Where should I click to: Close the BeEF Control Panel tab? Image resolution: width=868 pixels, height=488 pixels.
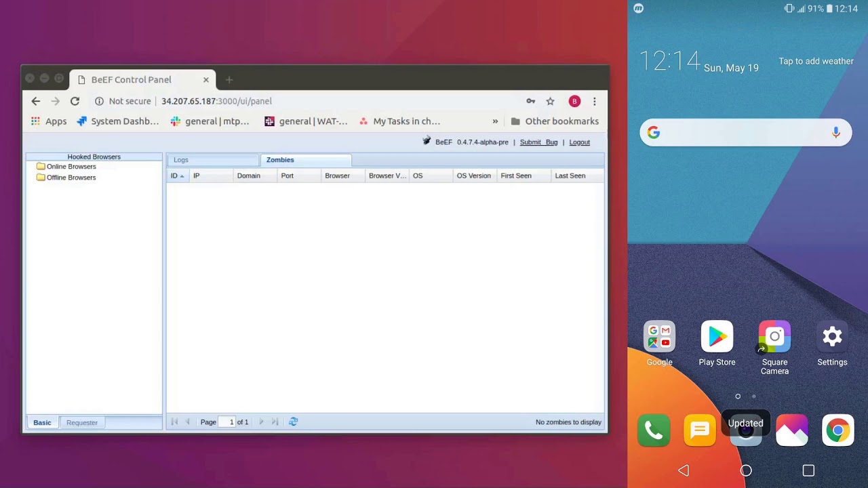[206, 80]
